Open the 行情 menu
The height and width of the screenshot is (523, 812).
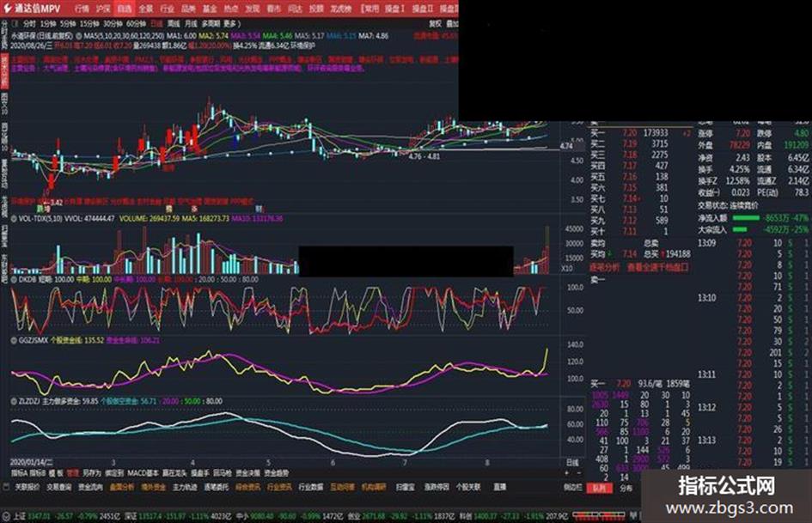pos(82,9)
